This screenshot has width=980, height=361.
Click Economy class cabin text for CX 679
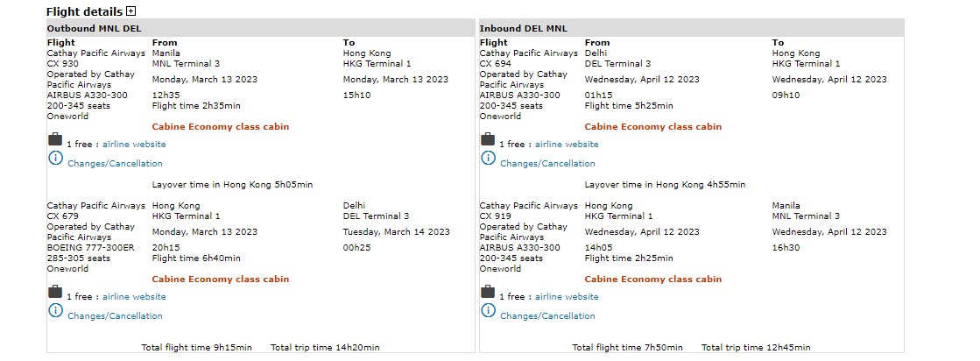220,280
